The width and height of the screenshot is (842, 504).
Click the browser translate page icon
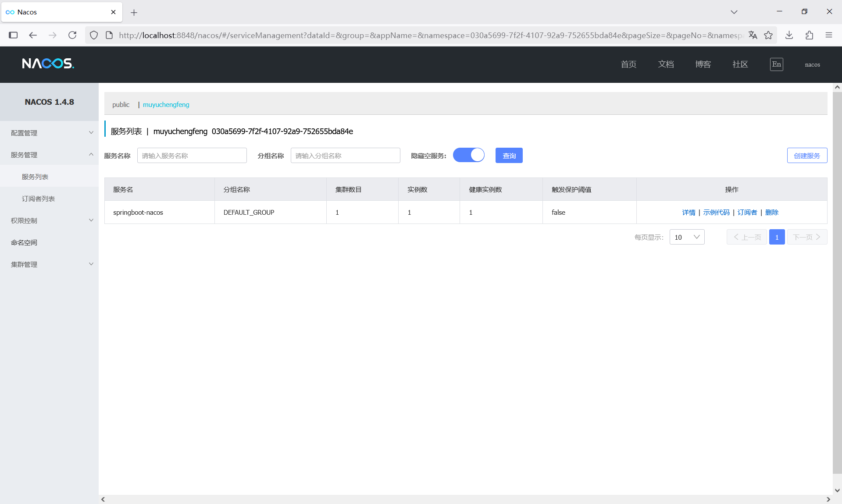pyautogui.click(x=753, y=35)
